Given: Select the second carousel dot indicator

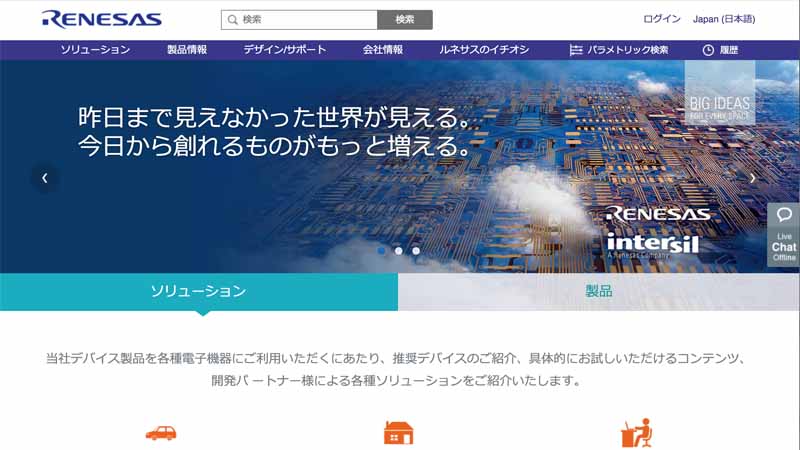Looking at the screenshot, I should pos(398,251).
